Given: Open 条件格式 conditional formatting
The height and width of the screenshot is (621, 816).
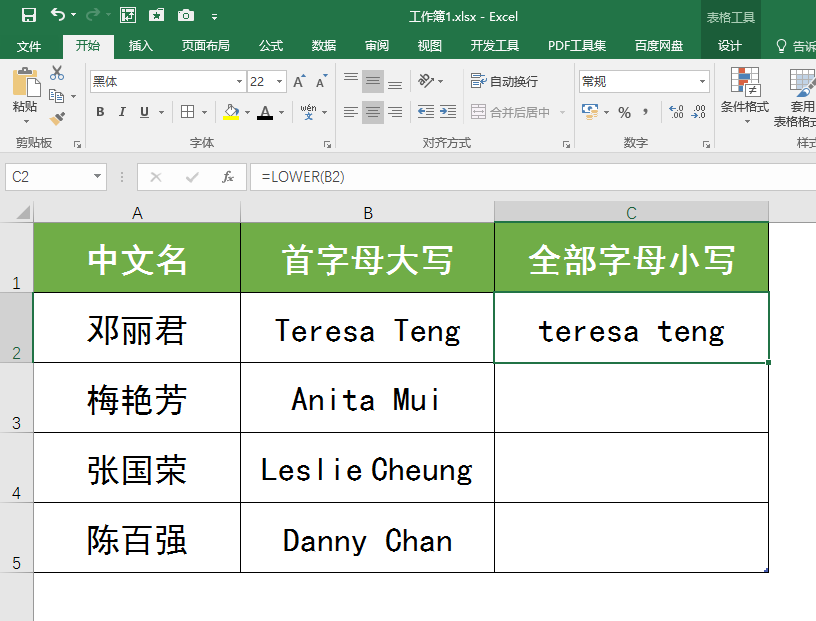Looking at the screenshot, I should [x=745, y=96].
